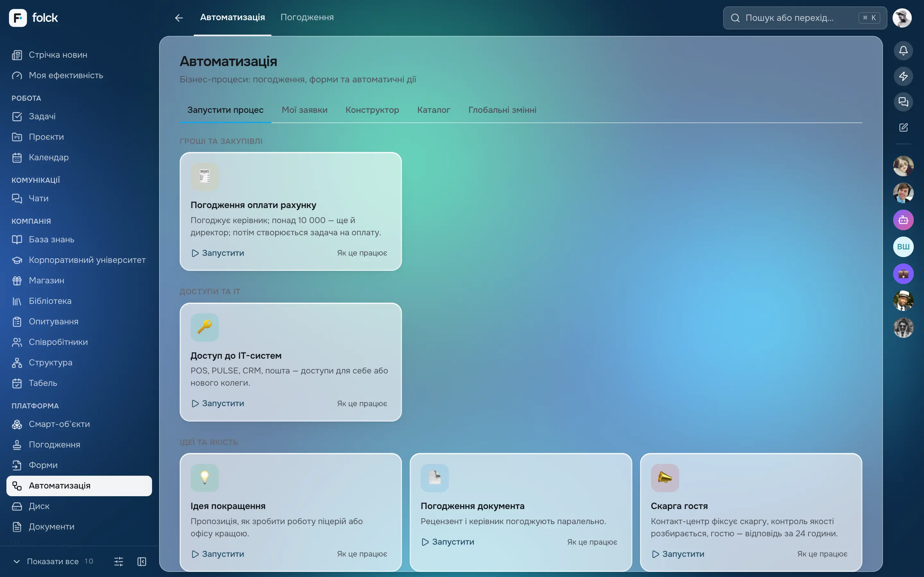Viewport: 924px width, 577px height.
Task: Open Як це працює for Доступ до IT-систем
Action: point(362,404)
